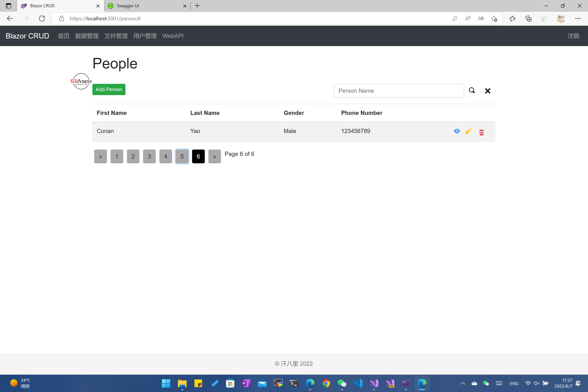Screen dimensions: 588x392
Task: Go to pagination page 2
Action: pos(133,156)
